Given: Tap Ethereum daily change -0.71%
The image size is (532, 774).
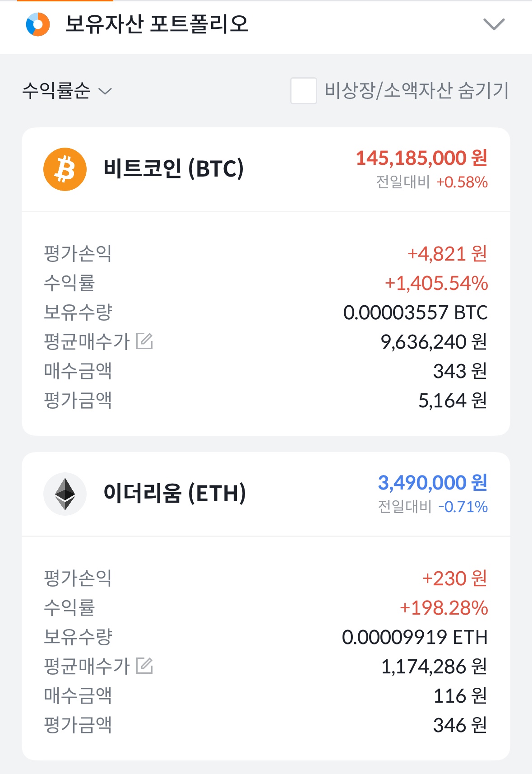Looking at the screenshot, I should (463, 507).
